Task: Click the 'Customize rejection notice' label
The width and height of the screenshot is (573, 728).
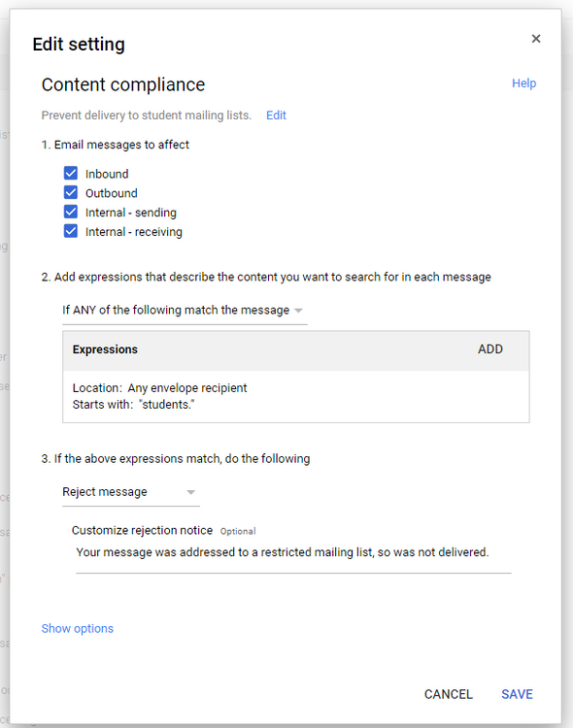Action: point(142,530)
